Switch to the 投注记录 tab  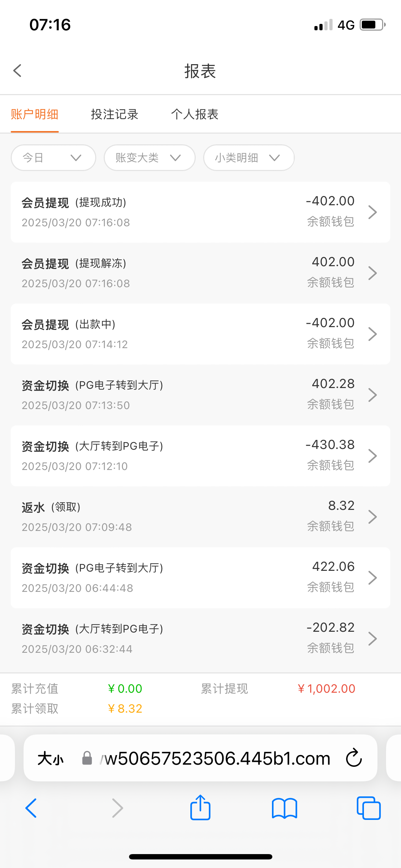pyautogui.click(x=114, y=114)
